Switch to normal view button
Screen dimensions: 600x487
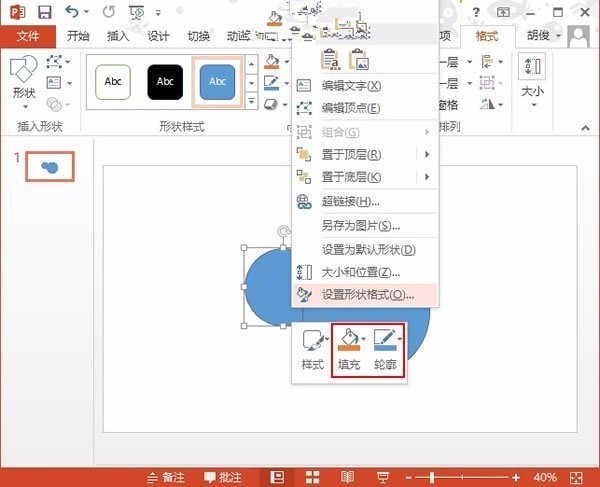click(x=277, y=477)
